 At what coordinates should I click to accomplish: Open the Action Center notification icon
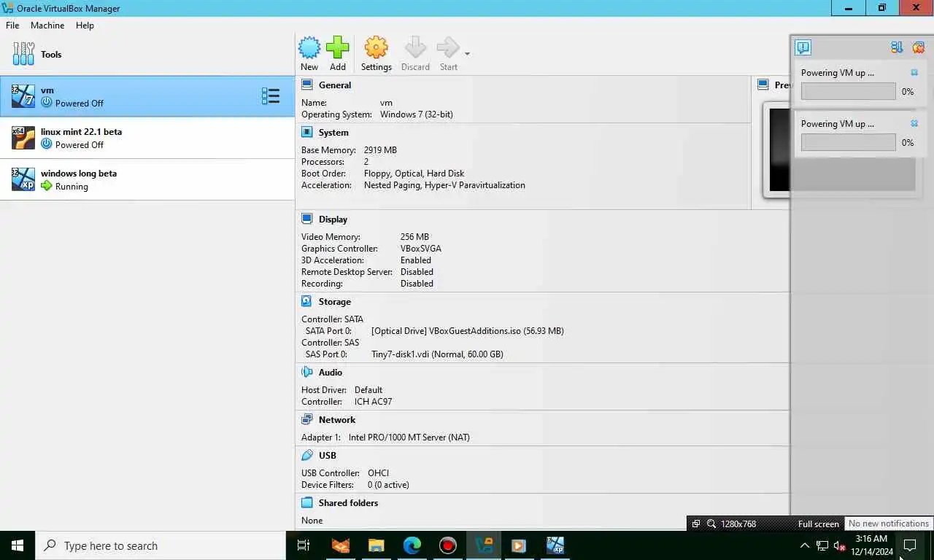point(910,545)
